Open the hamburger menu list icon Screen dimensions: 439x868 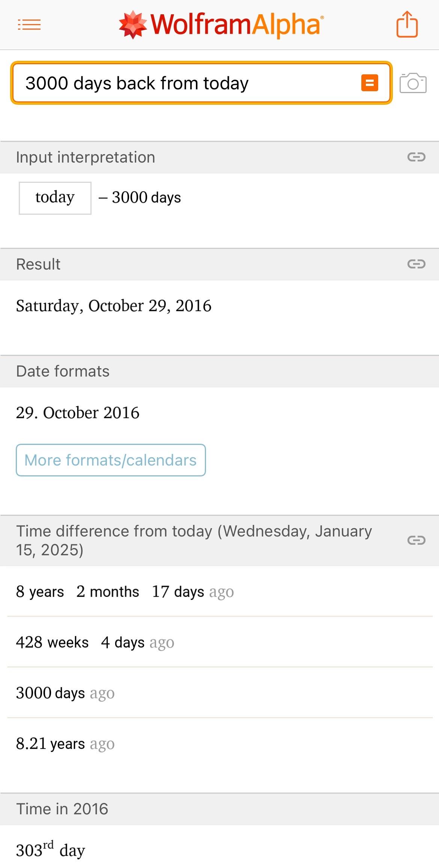[29, 25]
